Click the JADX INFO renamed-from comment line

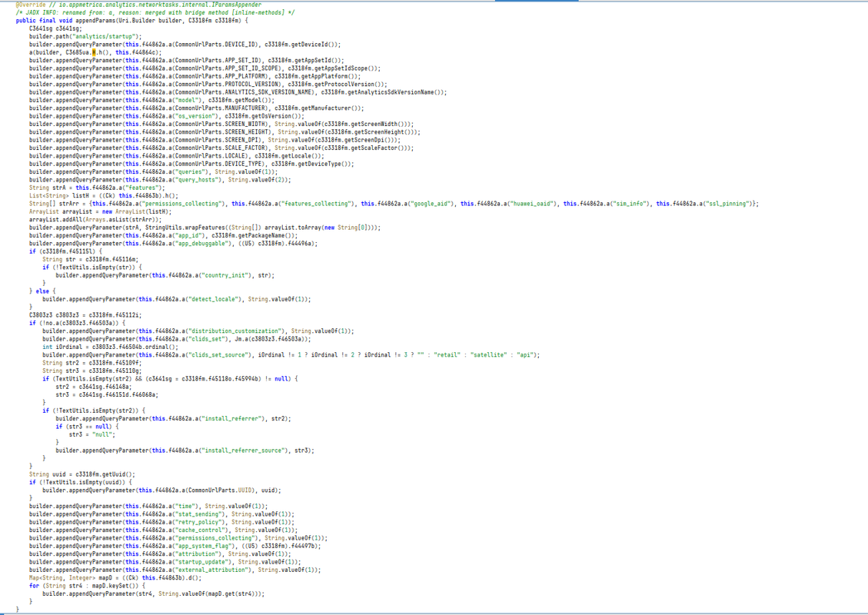coord(155,12)
